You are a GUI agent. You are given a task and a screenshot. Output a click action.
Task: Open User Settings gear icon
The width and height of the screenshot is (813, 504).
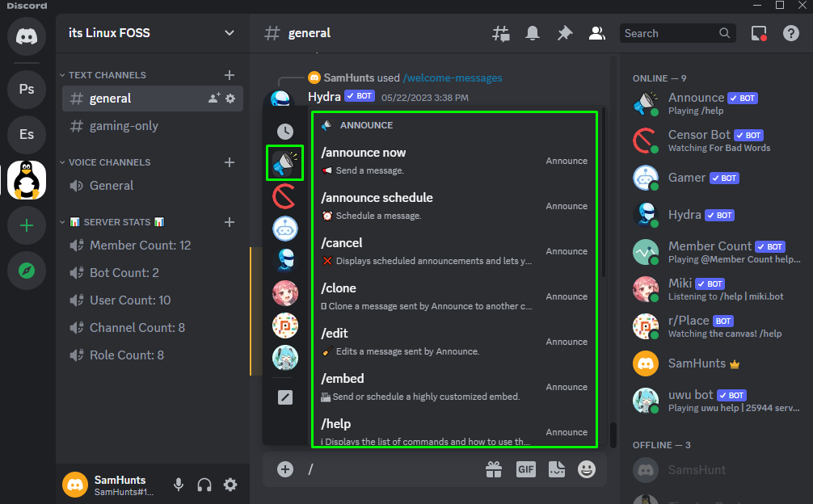click(230, 485)
